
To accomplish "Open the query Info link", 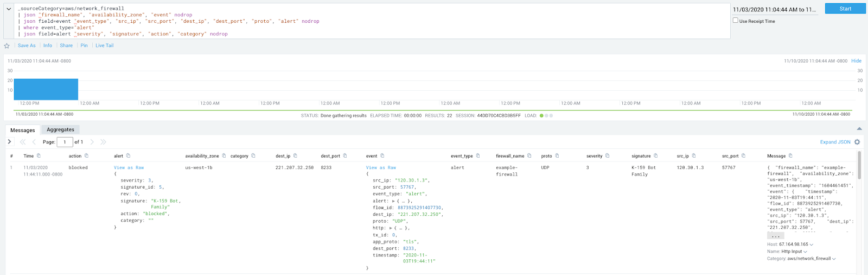I will (48, 46).
